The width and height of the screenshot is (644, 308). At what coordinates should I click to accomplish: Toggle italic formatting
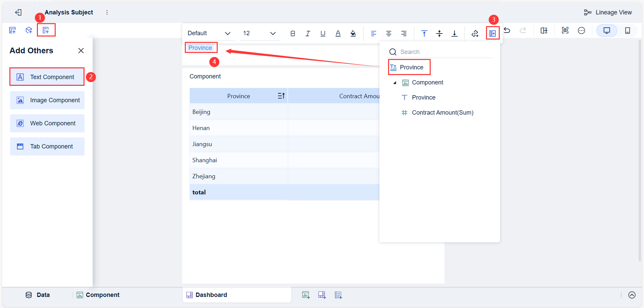click(x=308, y=33)
